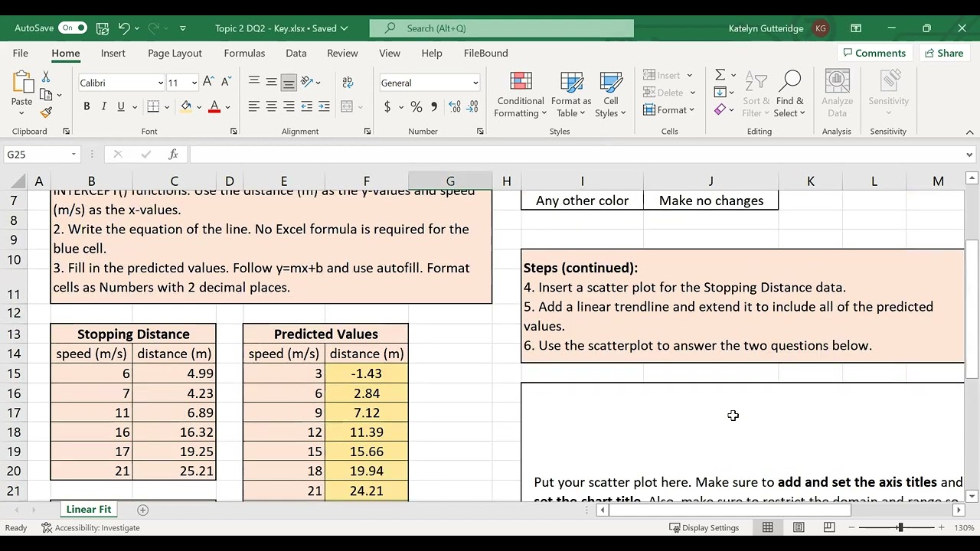Increase the cell indent
Screen dimensions: 980x551
(x=324, y=107)
